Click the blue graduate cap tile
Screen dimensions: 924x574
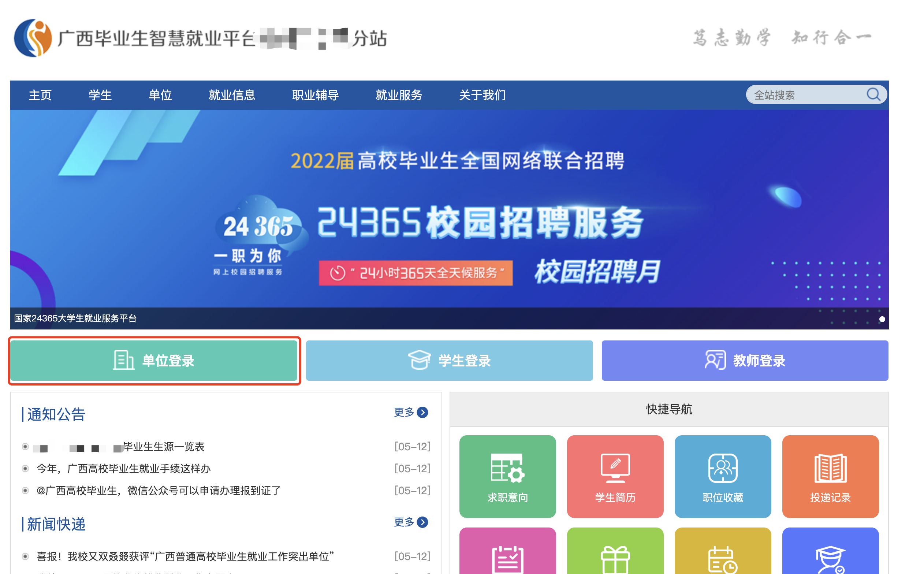[x=830, y=551]
